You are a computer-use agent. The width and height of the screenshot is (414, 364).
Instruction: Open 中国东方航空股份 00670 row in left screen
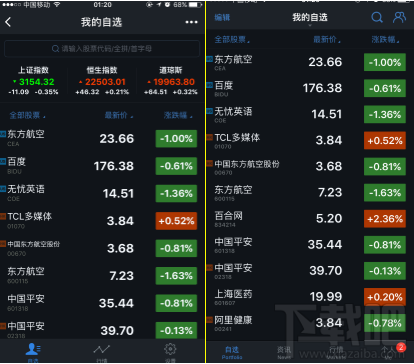coord(102,248)
